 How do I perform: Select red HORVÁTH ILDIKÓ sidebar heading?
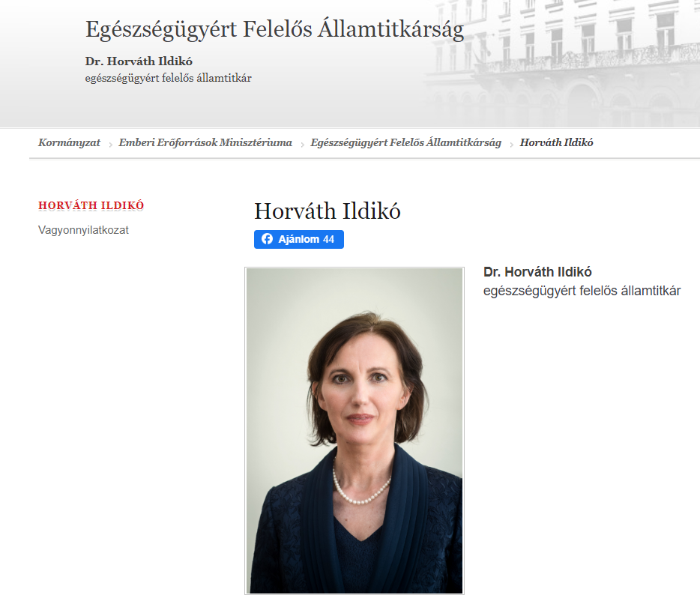91,206
